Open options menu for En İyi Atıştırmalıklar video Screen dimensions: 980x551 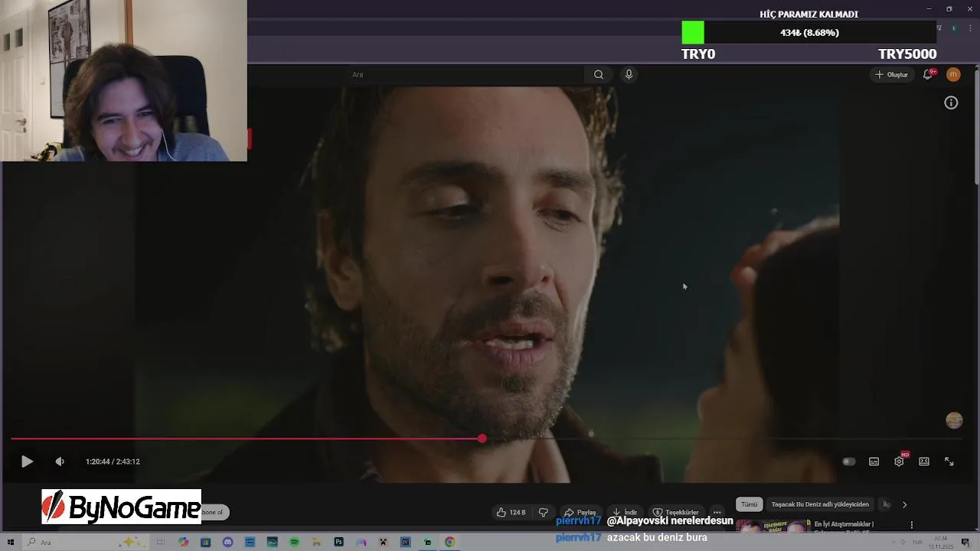911,525
